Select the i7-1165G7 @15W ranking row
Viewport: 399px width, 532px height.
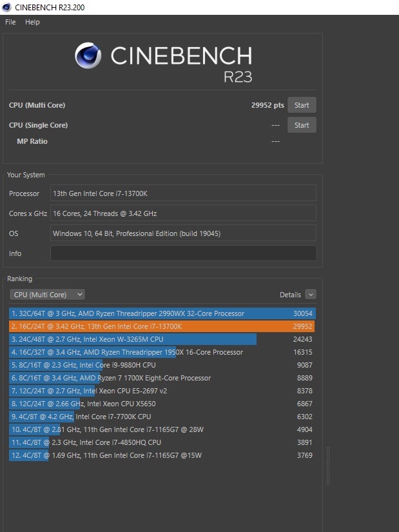tap(162, 455)
